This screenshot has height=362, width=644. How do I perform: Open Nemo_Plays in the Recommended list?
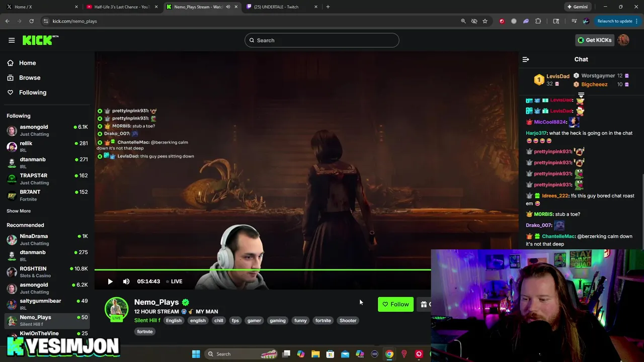tap(47, 320)
